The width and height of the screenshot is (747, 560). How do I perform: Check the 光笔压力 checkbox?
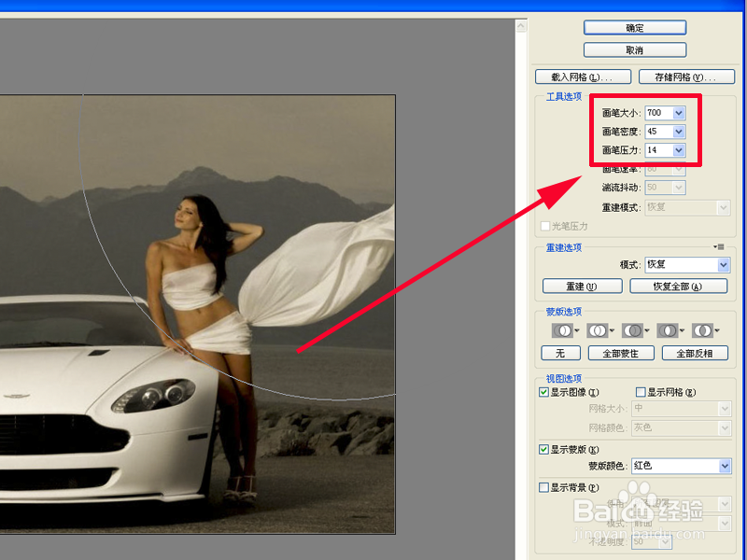(545, 226)
